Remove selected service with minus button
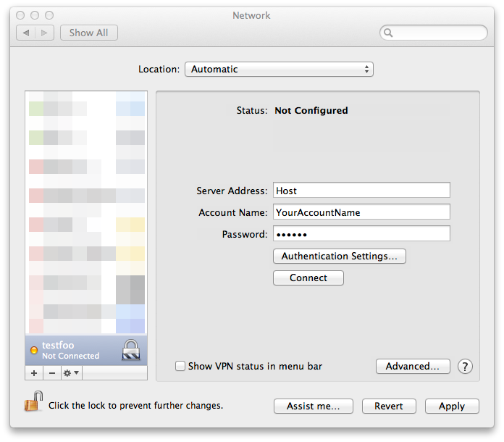Image resolution: width=504 pixels, height=442 pixels. coord(52,373)
